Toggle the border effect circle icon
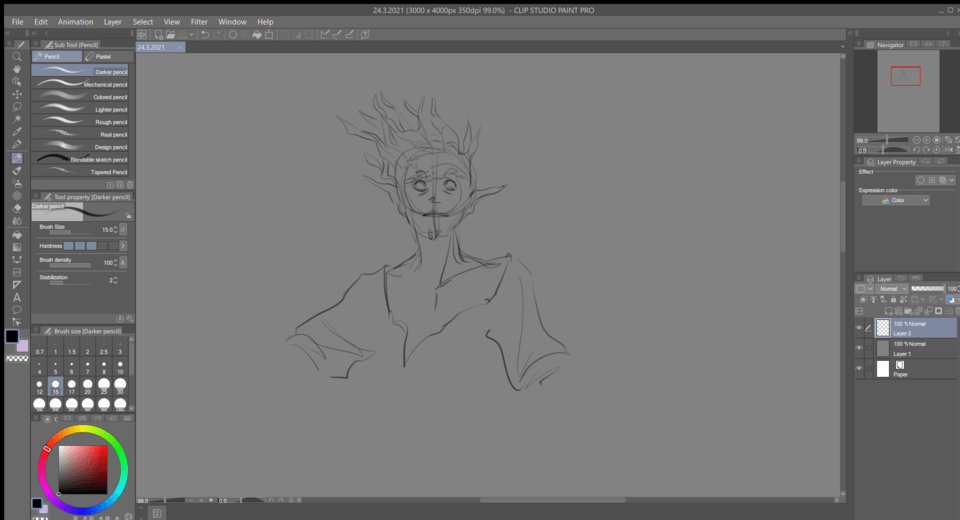Image resolution: width=960 pixels, height=520 pixels. click(x=920, y=180)
